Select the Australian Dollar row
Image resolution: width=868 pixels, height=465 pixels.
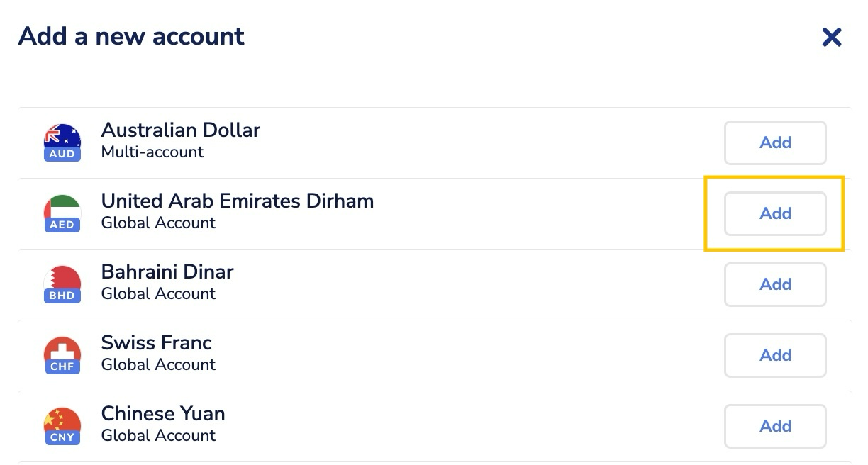[355, 140]
